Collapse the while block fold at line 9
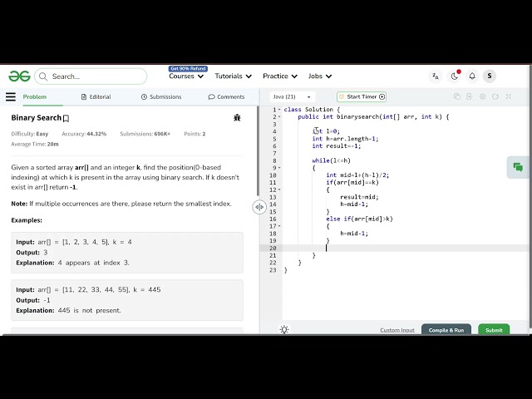This screenshot has width=532, height=399. tap(279, 168)
